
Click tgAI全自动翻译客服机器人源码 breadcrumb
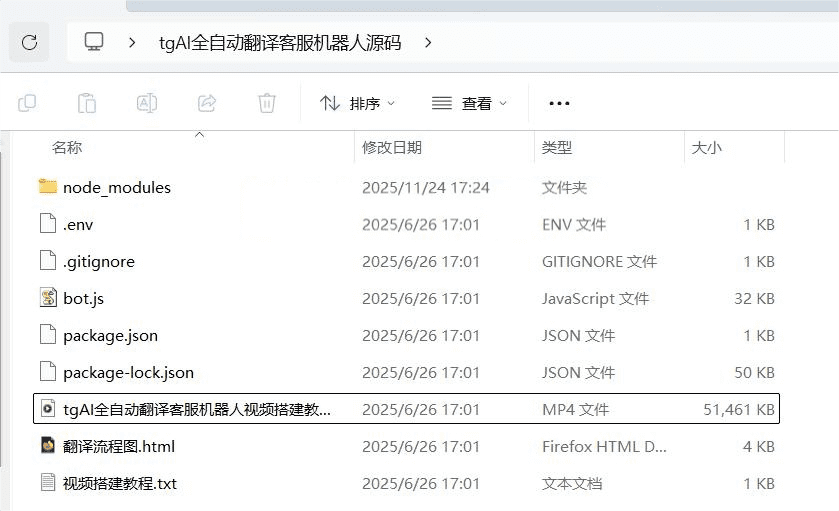pos(280,42)
